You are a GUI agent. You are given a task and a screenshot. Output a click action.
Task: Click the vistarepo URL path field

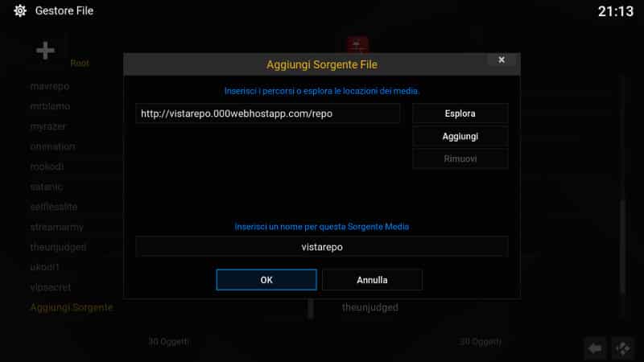coord(268,113)
